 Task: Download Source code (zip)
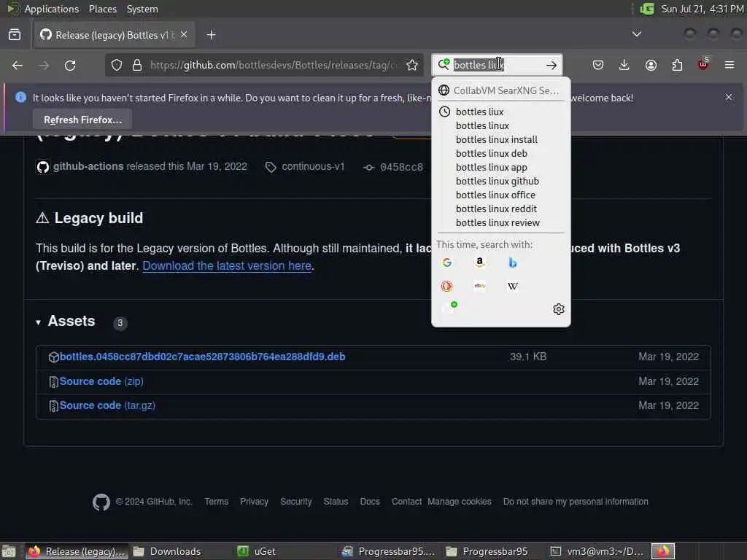[x=101, y=381]
